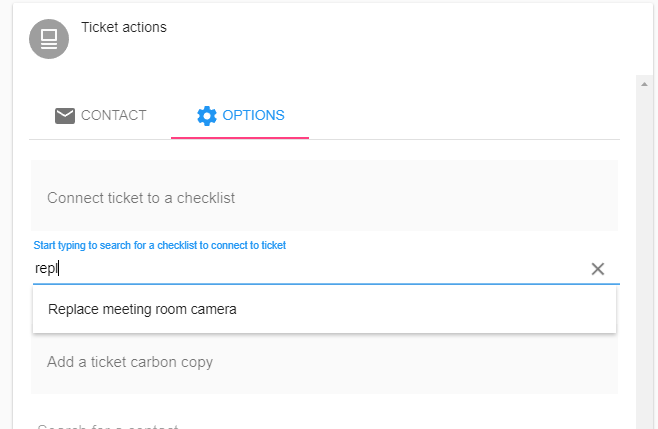Click the scrollbar up arrow
Viewport: 658px width, 429px height.
pos(644,84)
